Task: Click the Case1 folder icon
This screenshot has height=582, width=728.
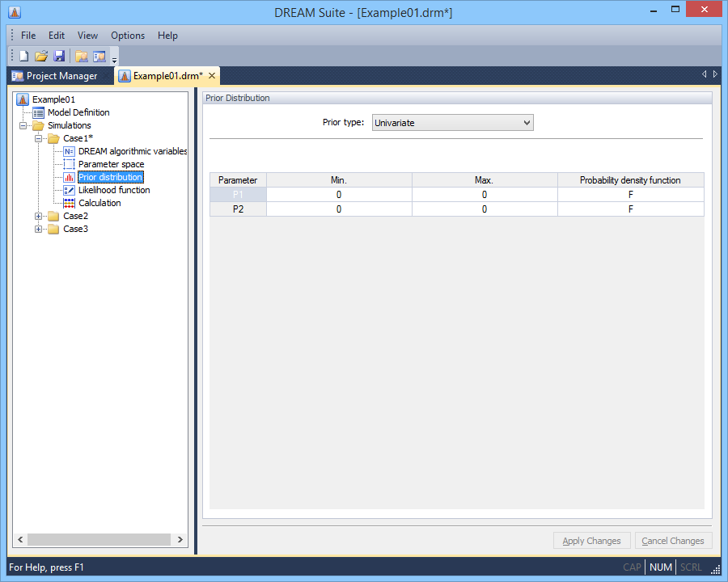Action: [54, 138]
